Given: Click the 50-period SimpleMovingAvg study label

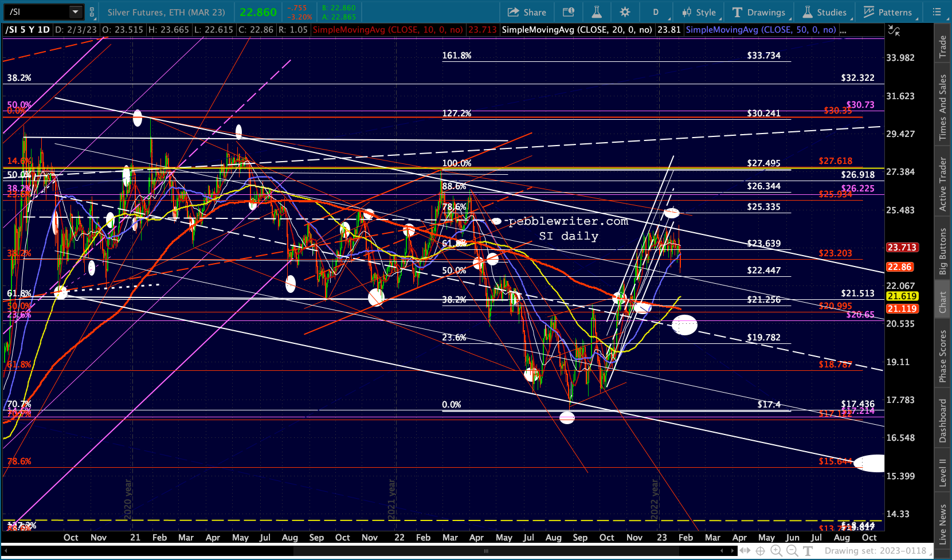Looking at the screenshot, I should coord(761,30).
